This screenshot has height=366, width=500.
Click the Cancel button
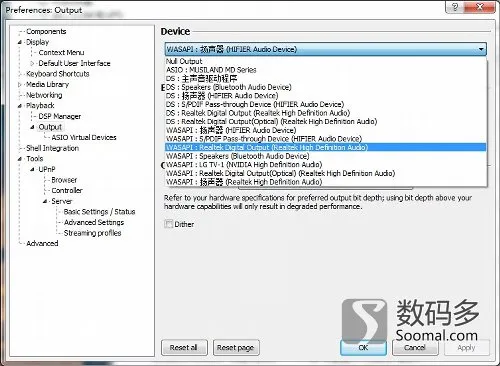tap(415, 348)
